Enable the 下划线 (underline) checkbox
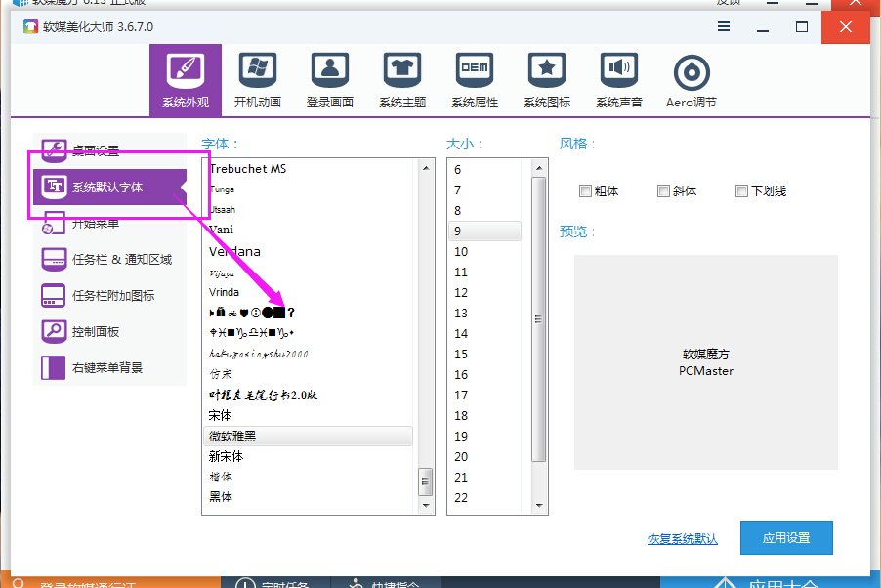 tap(741, 190)
